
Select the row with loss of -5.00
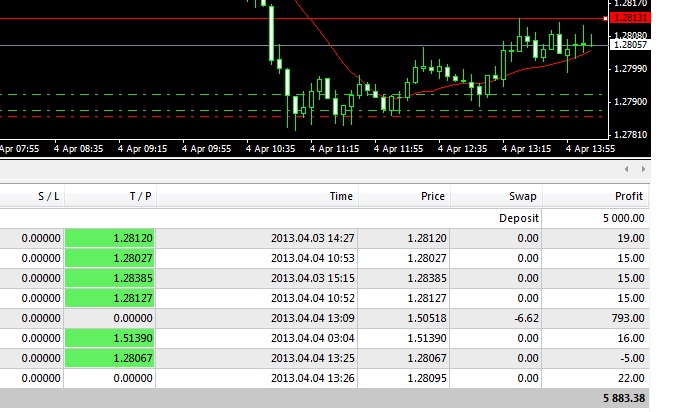point(324,358)
